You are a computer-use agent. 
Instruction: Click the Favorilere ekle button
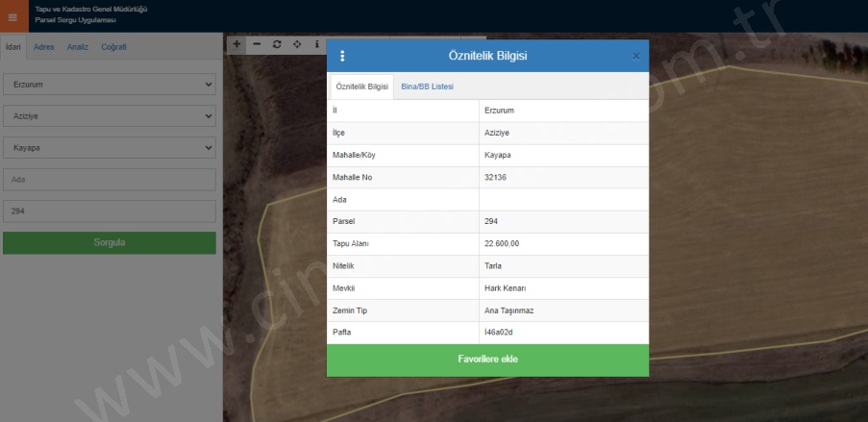tap(487, 360)
